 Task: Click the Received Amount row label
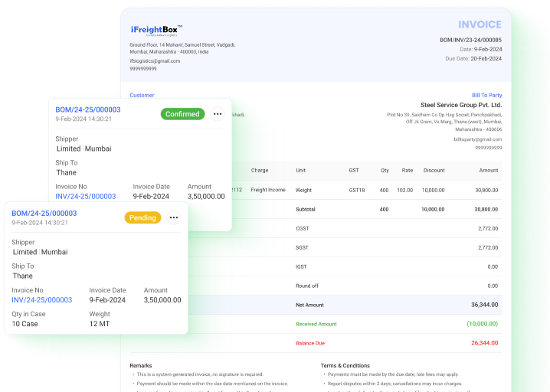pyautogui.click(x=316, y=324)
